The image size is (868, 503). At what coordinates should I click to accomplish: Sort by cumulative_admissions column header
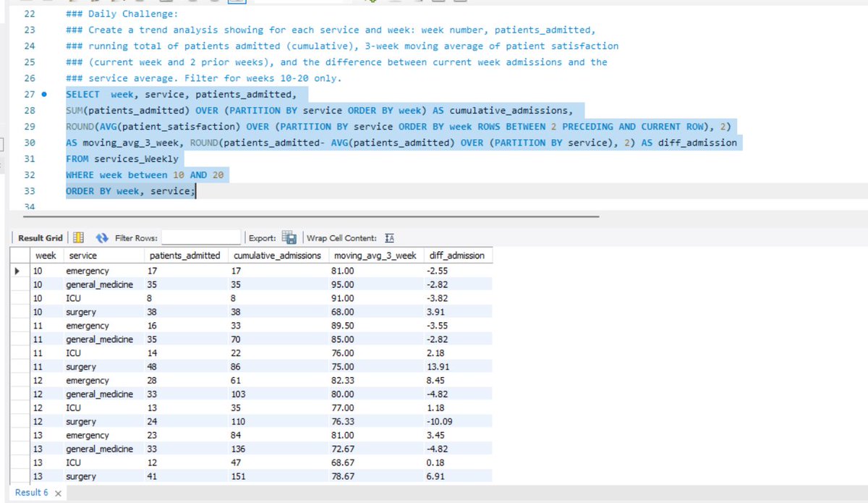point(277,255)
